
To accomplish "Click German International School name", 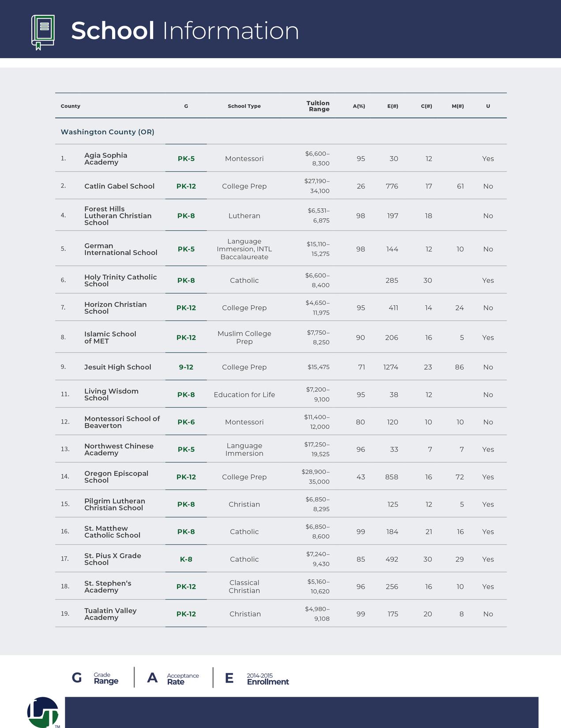I will coord(120,249).
